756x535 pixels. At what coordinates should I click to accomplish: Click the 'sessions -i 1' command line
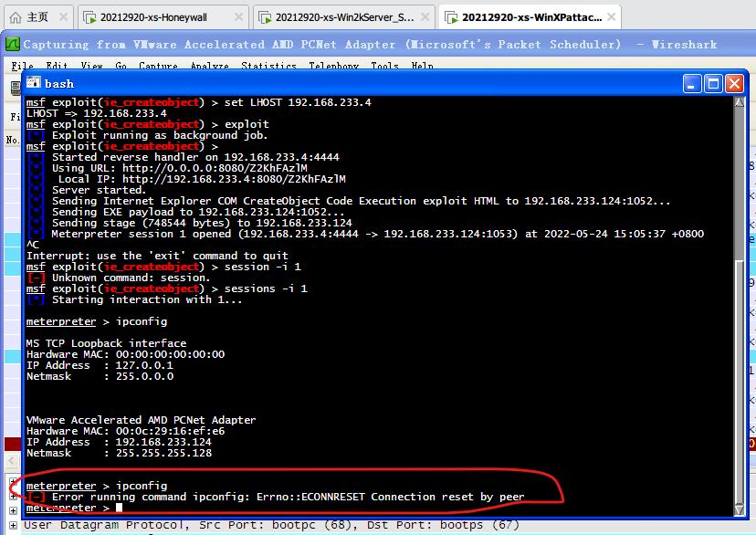166,288
